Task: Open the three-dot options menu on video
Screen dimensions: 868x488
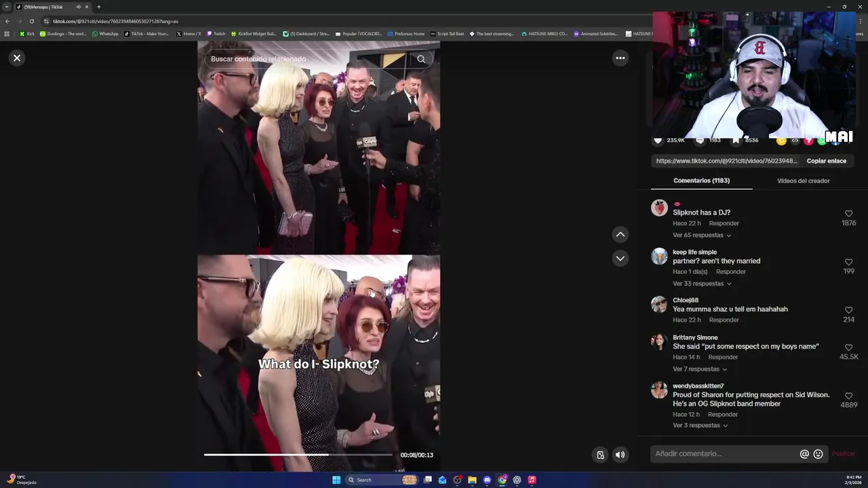Action: 620,58
